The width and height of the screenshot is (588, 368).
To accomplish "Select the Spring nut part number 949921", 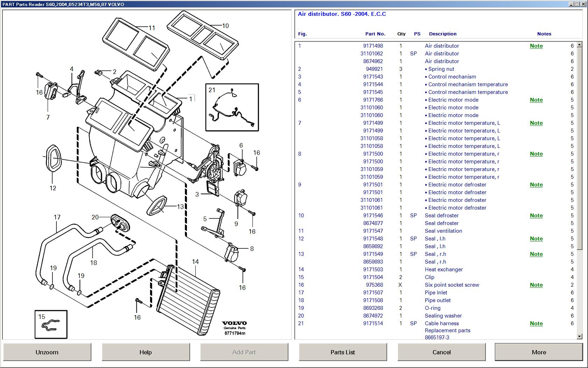I will [x=374, y=69].
